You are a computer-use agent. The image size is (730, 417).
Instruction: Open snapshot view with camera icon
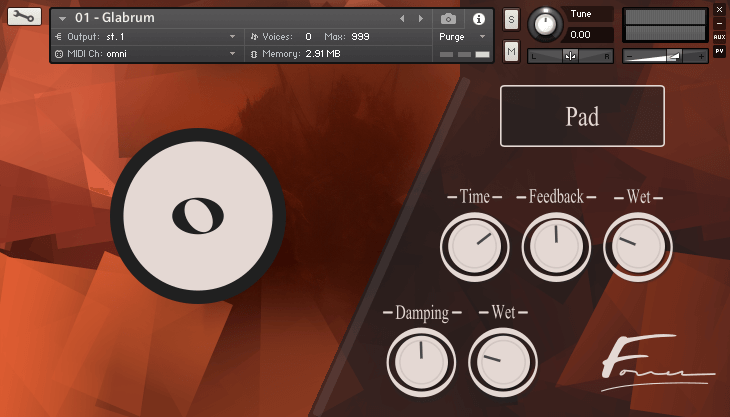[448, 19]
